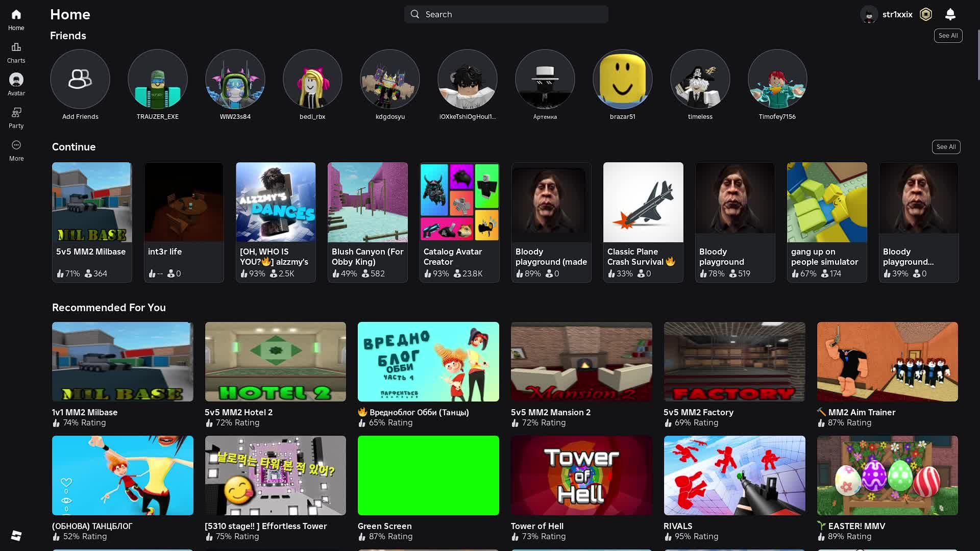Open Effortless Tower game thumbnail
The image size is (980, 551).
tap(276, 475)
